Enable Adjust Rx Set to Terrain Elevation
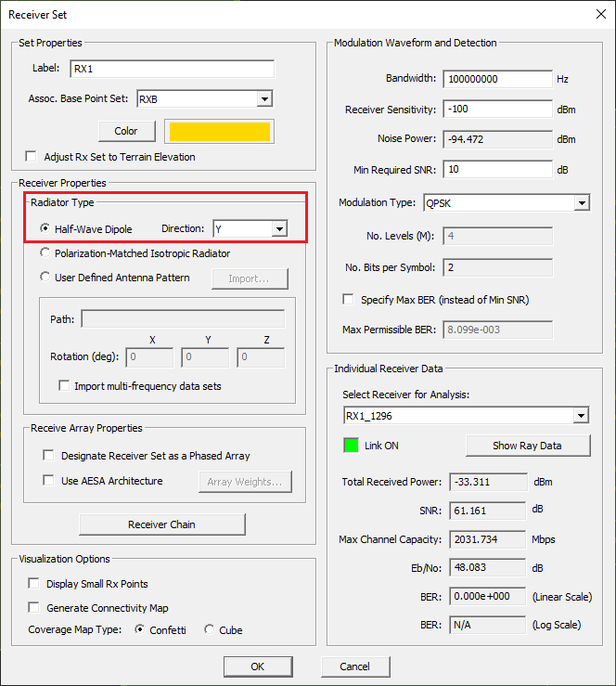This screenshot has width=616, height=686. 31,156
